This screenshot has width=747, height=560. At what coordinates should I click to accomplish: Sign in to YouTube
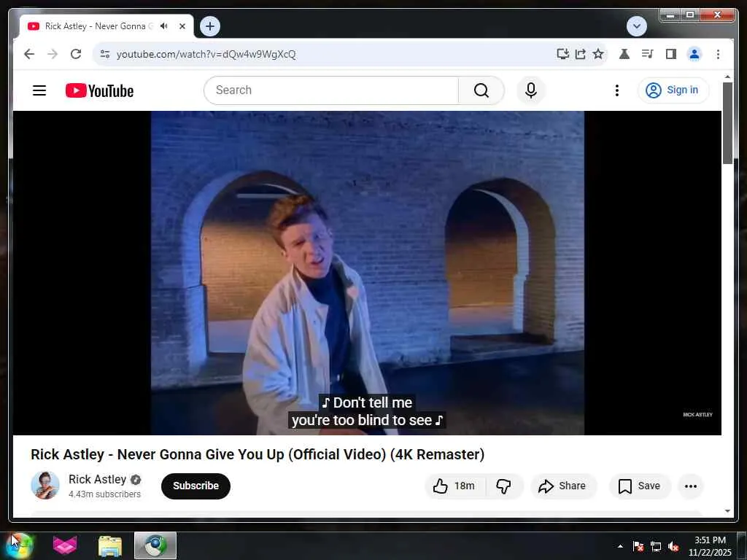pos(673,90)
